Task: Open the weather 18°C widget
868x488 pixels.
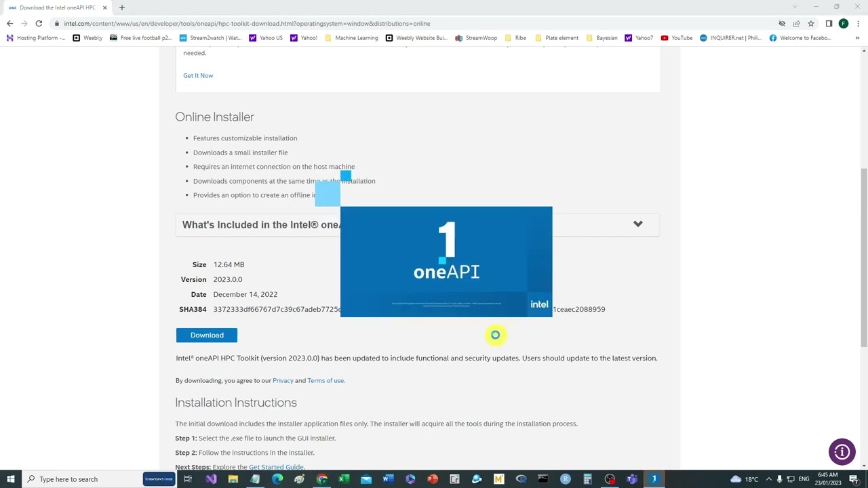Action: 745,479
